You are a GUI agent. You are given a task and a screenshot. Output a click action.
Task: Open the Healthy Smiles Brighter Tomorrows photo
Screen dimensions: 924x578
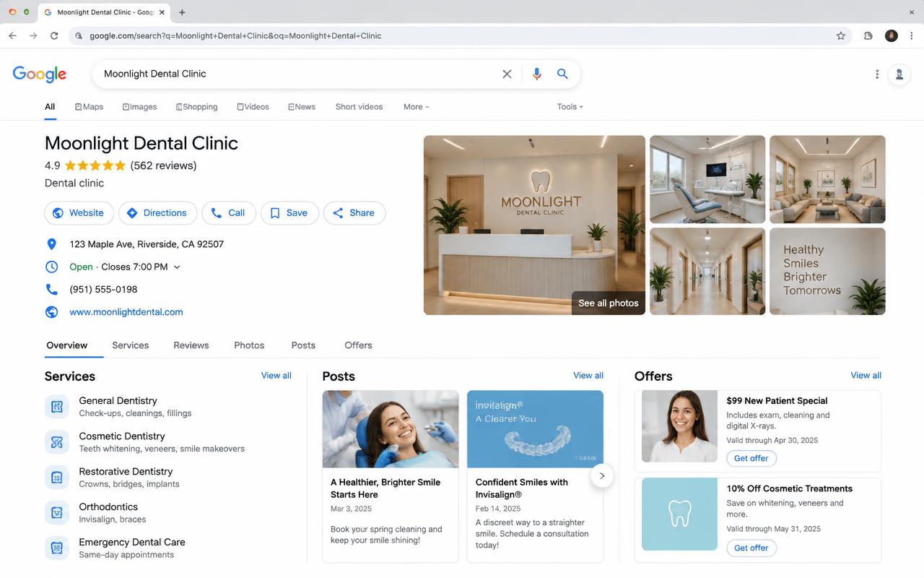(827, 271)
